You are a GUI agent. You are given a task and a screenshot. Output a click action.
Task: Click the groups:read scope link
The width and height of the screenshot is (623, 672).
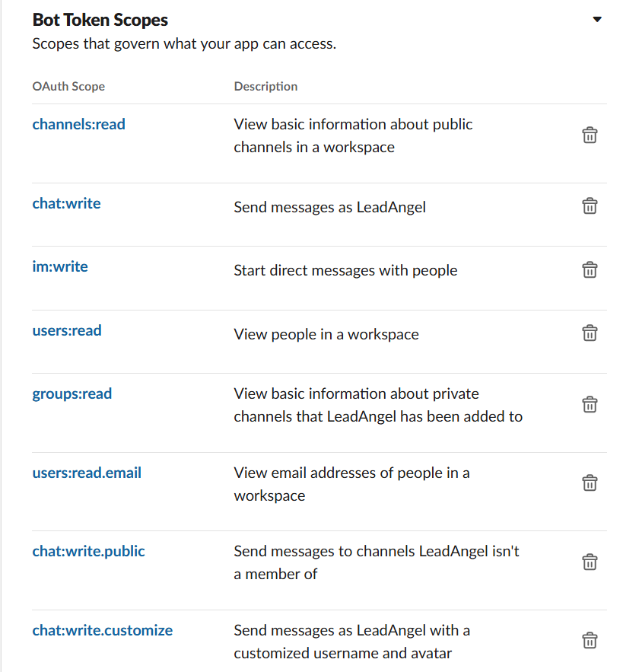(72, 393)
